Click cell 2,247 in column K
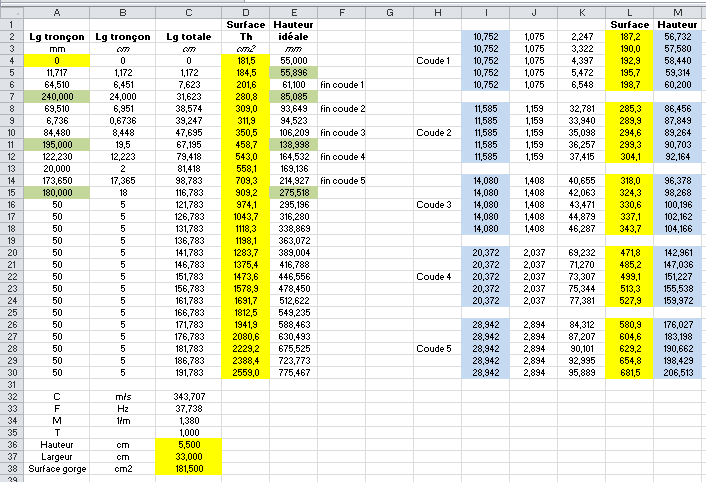Image resolution: width=706 pixels, height=482 pixels. (581, 36)
